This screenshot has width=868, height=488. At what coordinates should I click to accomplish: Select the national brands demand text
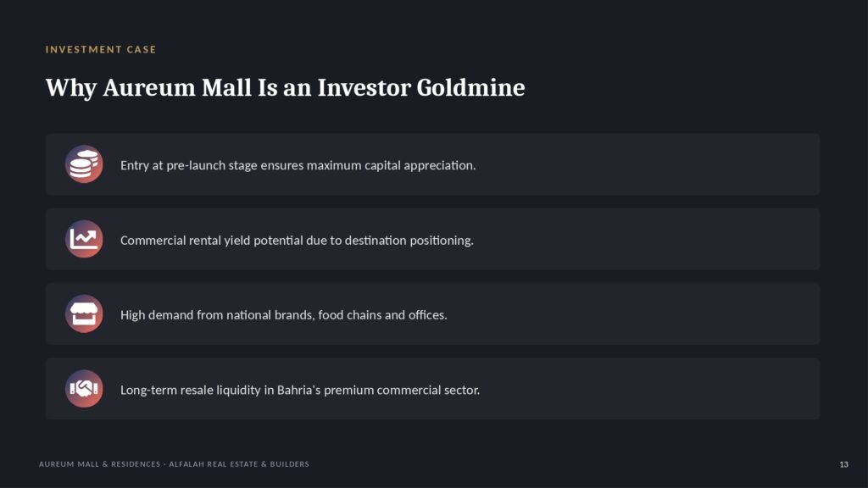(283, 315)
